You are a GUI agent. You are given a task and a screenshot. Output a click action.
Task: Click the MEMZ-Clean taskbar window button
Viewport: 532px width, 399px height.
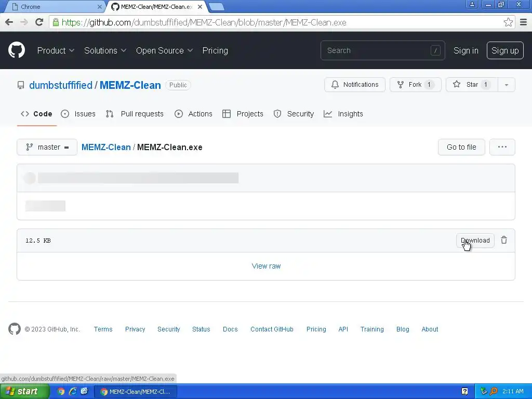click(x=135, y=392)
